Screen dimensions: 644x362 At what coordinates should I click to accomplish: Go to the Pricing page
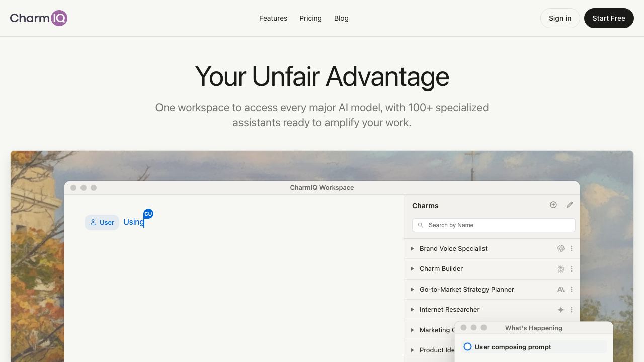tap(310, 18)
